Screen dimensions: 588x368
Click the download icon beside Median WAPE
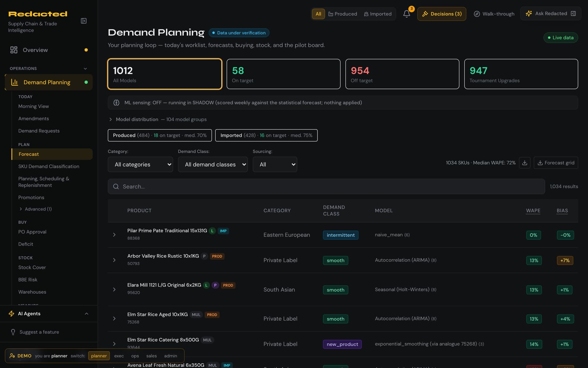524,163
